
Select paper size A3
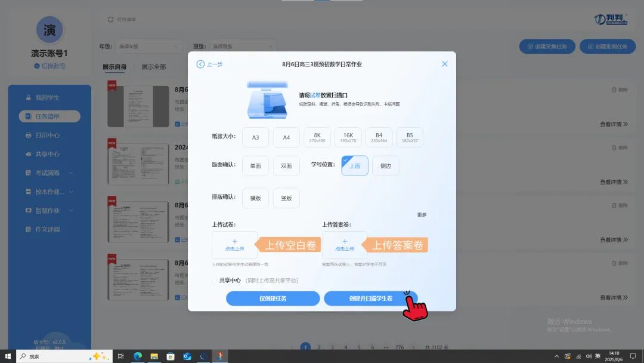[255, 137]
